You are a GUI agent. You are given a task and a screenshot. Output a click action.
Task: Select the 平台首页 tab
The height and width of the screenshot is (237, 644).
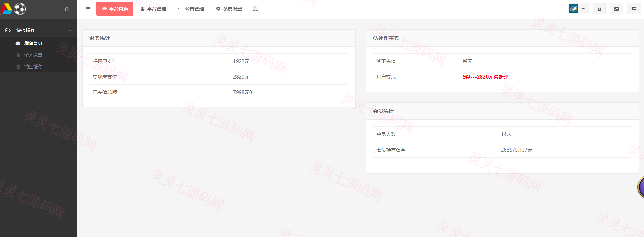tap(115, 9)
